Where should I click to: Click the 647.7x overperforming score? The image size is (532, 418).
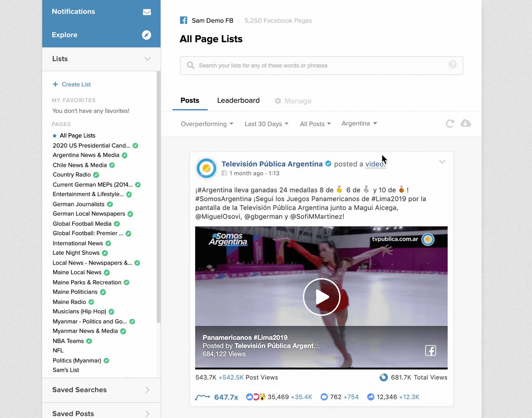(226, 397)
